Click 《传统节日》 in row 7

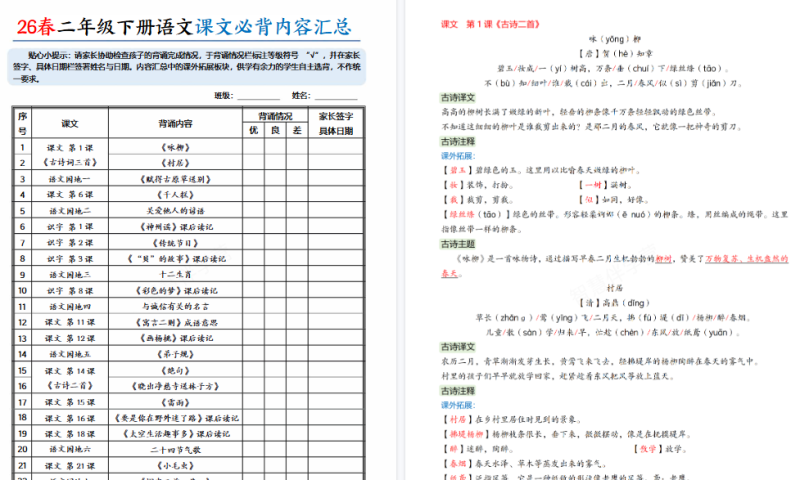coord(175,243)
